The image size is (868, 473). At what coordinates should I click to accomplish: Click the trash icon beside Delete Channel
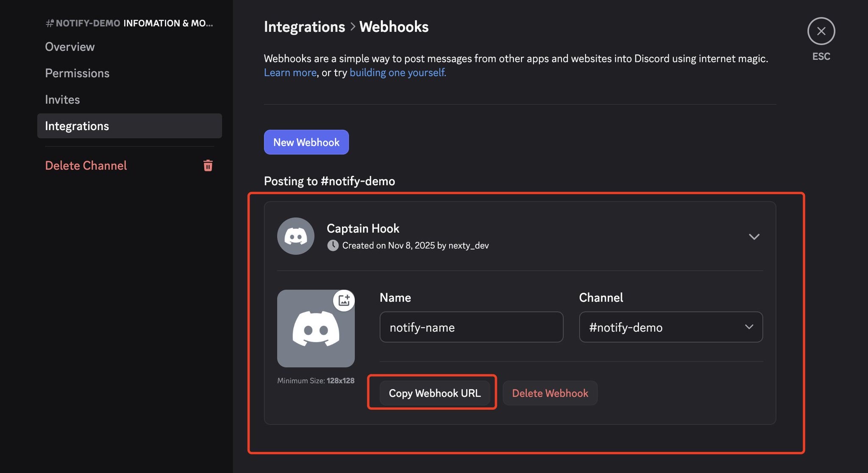coord(208,165)
